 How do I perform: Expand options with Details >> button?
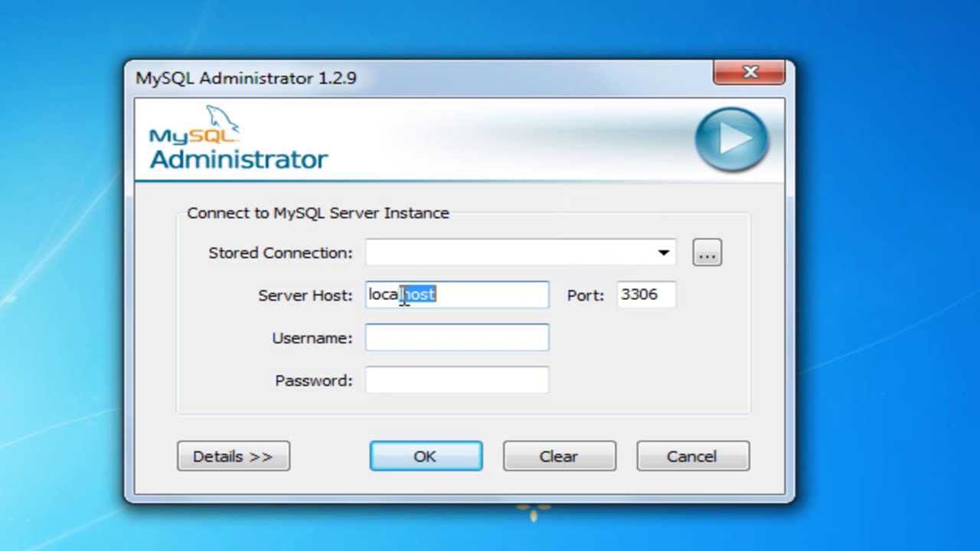click(234, 456)
